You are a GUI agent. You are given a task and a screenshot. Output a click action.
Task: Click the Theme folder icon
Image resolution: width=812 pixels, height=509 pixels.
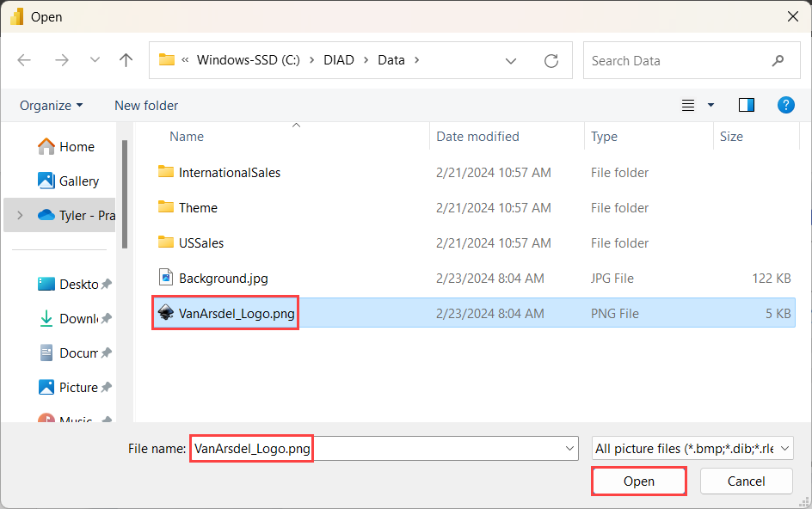[x=166, y=206]
